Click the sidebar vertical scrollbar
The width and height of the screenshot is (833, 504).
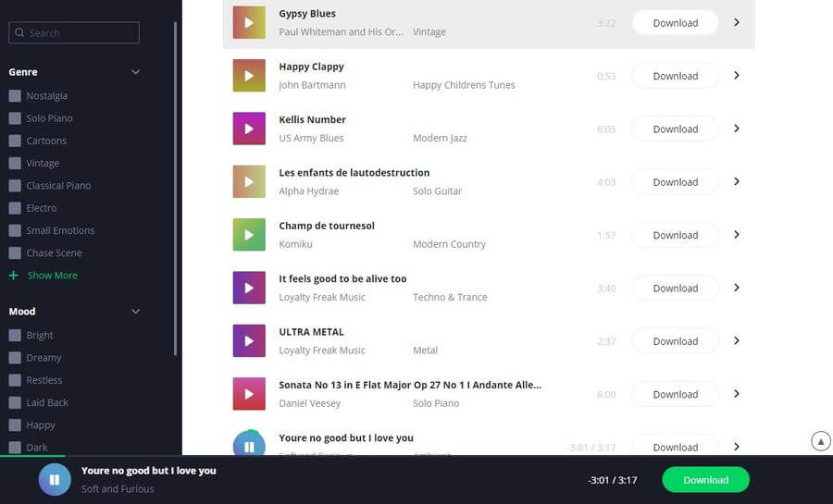[175, 189]
